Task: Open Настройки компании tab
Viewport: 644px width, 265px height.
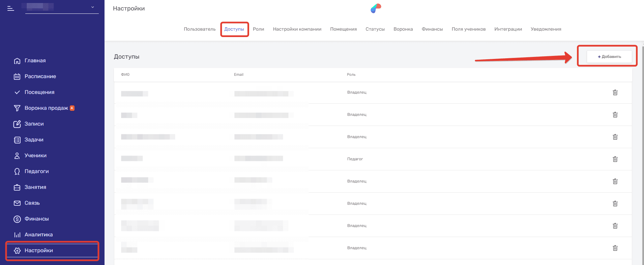Action: pyautogui.click(x=297, y=29)
